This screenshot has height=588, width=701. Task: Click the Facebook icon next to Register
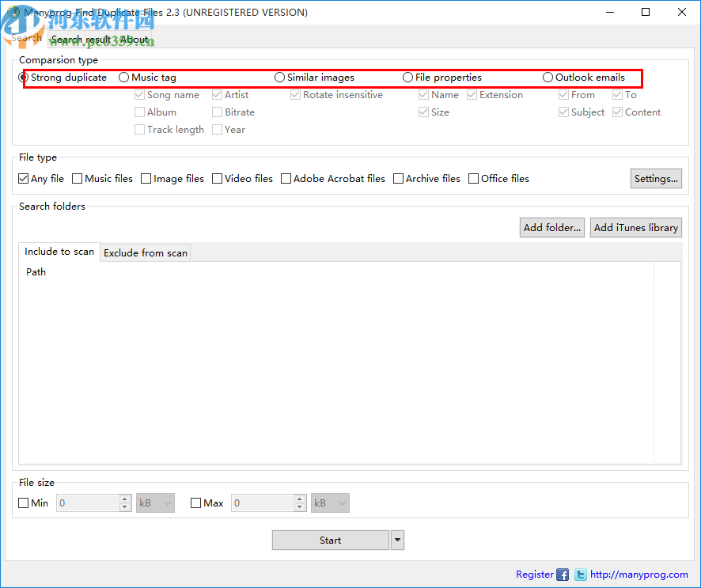[x=563, y=575]
